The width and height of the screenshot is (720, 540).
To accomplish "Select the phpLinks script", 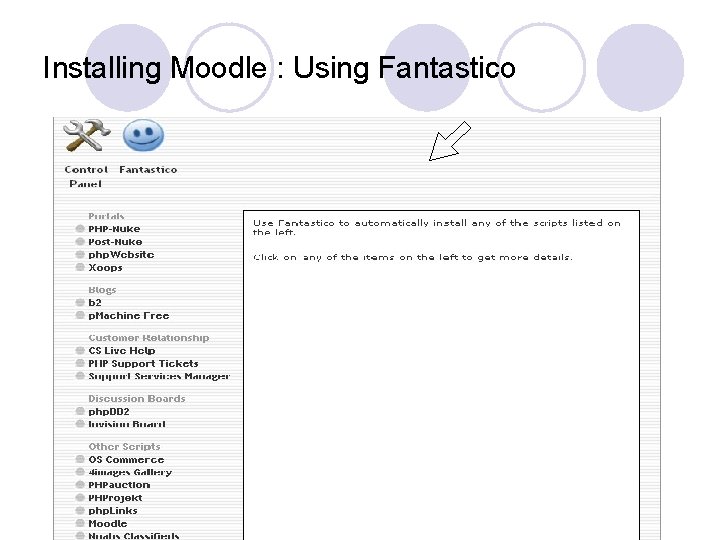I will click(112, 511).
